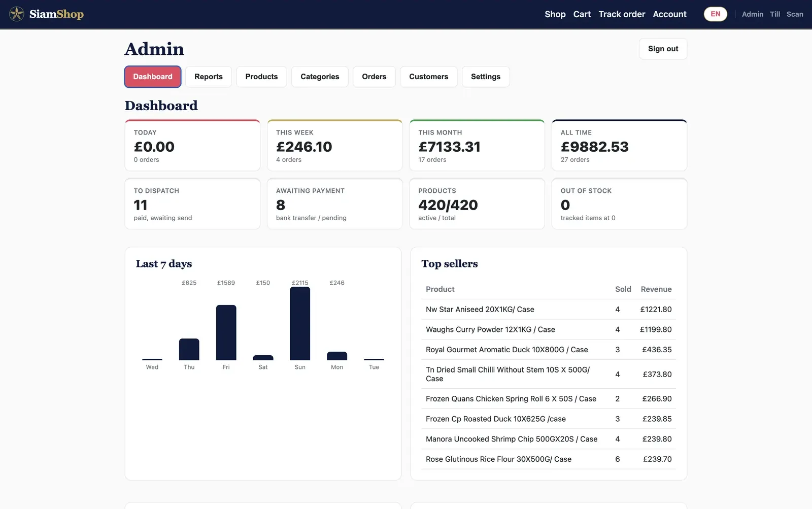
Task: Select the Dashboard tab
Action: tap(153, 77)
